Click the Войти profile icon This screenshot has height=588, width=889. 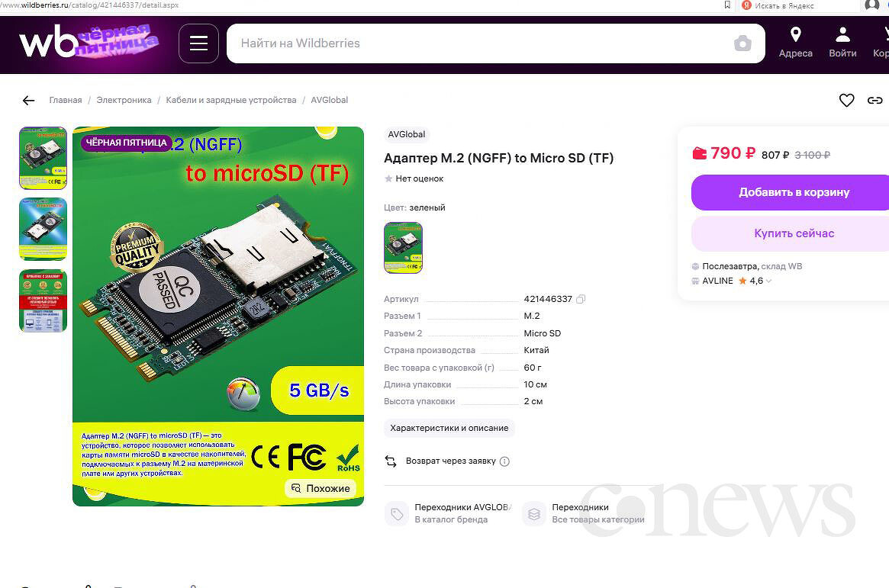point(842,35)
